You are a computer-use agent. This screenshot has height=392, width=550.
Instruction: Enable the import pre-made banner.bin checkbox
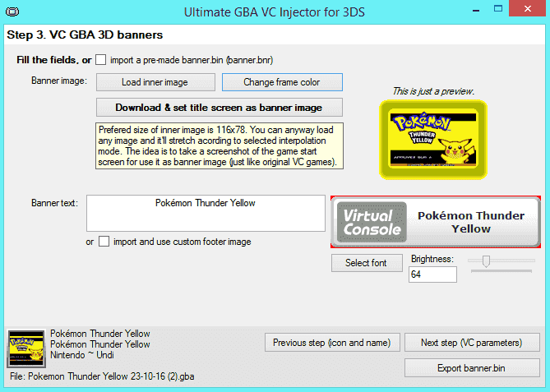pyautogui.click(x=101, y=60)
